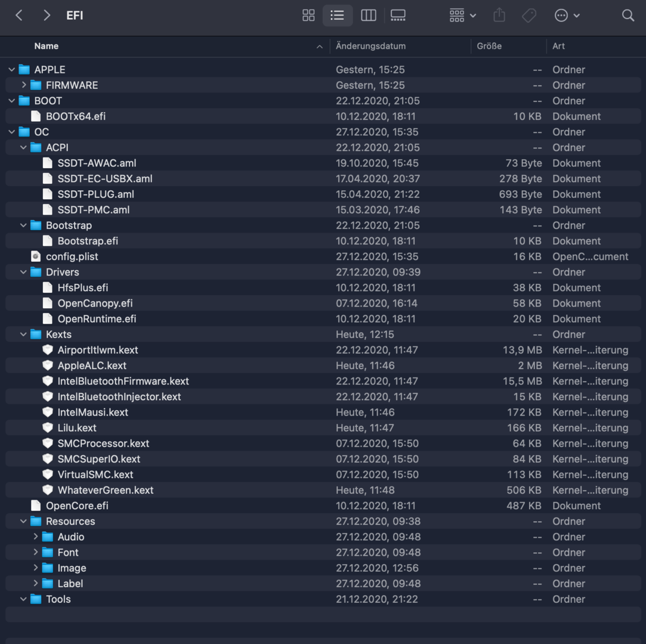Sort by Art column header
Screen dimensions: 646x644
[x=558, y=46]
